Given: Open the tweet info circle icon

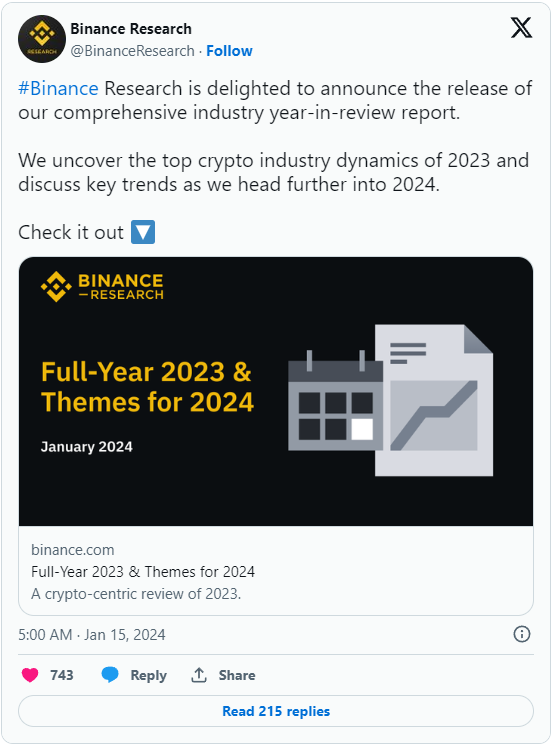Looking at the screenshot, I should point(522,634).
